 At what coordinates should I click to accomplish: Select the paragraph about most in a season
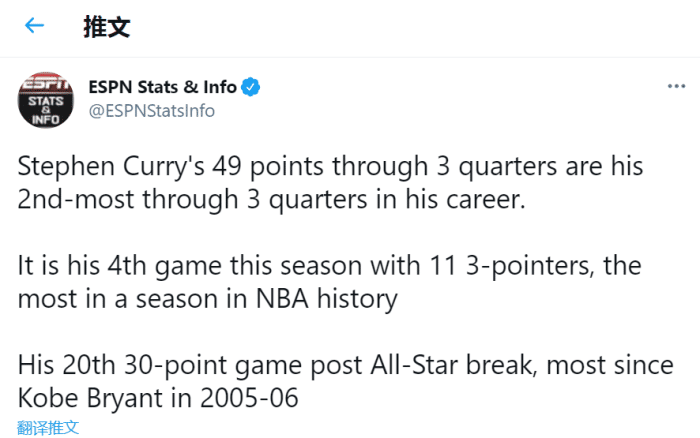[x=330, y=283]
